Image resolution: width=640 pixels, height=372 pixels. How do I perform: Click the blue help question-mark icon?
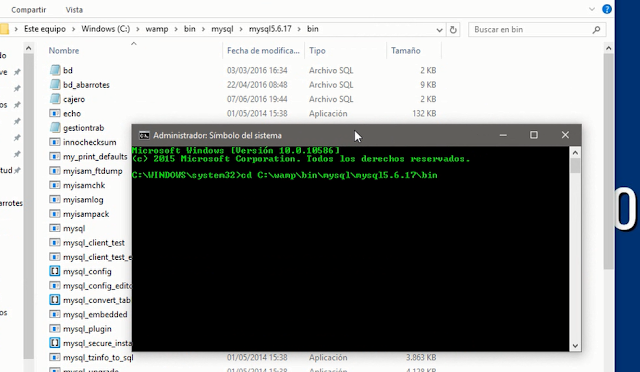click(x=607, y=9)
